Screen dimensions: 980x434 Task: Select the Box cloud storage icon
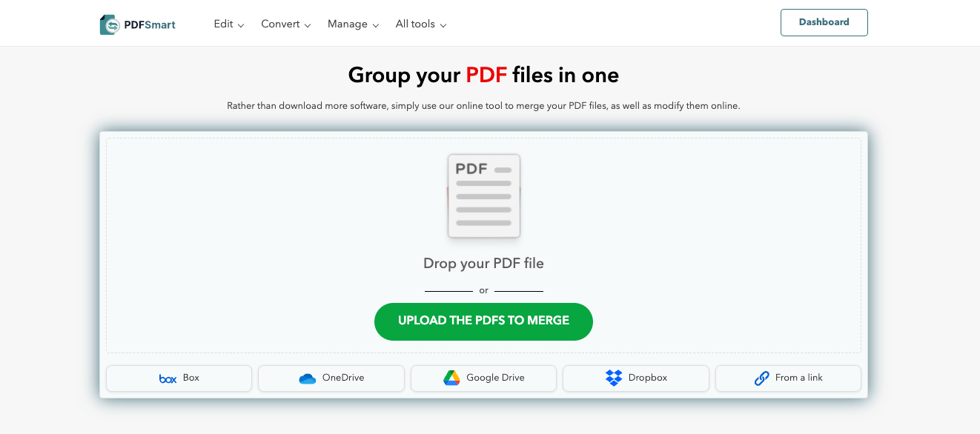point(168,378)
